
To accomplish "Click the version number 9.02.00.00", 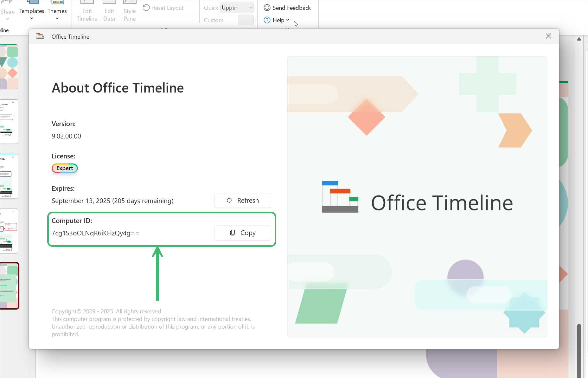I will pyautogui.click(x=66, y=136).
